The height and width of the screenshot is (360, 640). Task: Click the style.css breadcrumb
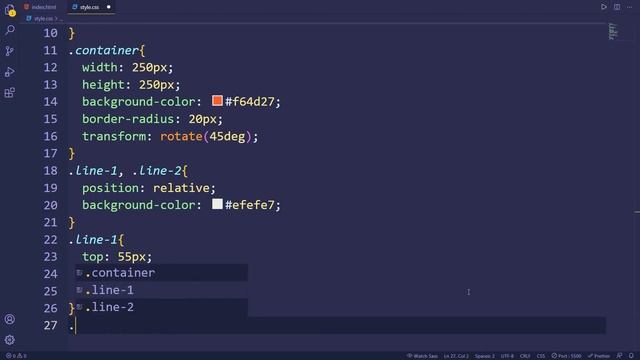tap(40, 18)
